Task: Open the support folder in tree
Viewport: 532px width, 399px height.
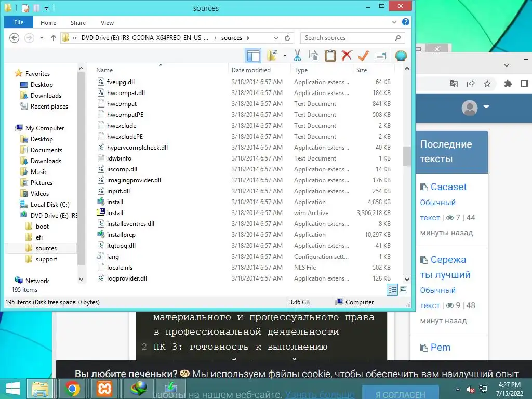Action: 46,259
